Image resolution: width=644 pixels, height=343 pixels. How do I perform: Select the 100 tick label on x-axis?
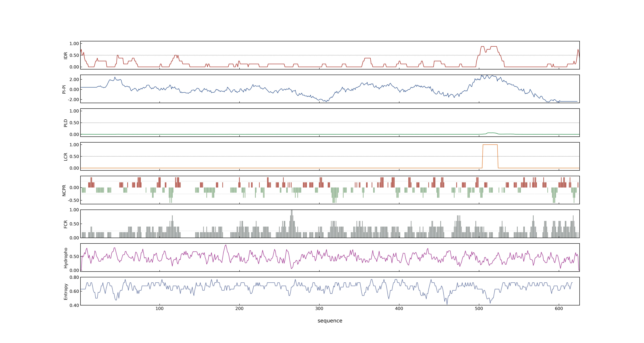[x=160, y=309]
